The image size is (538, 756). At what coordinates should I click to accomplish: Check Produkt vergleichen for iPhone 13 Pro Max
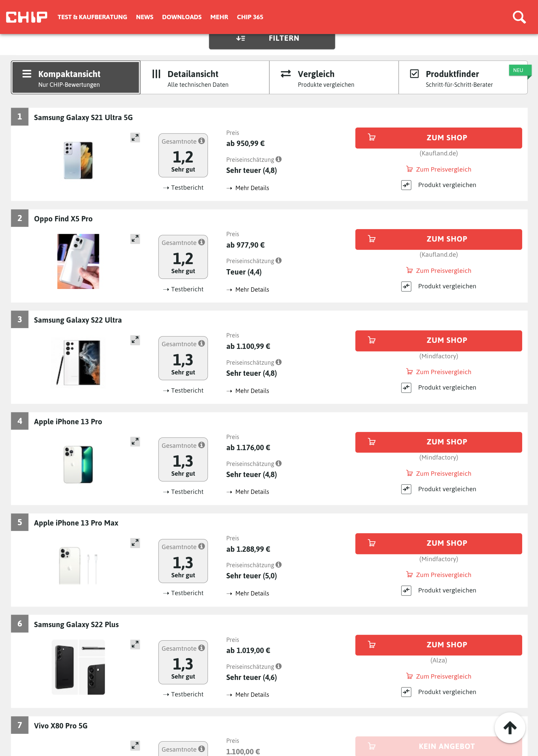[x=406, y=590]
